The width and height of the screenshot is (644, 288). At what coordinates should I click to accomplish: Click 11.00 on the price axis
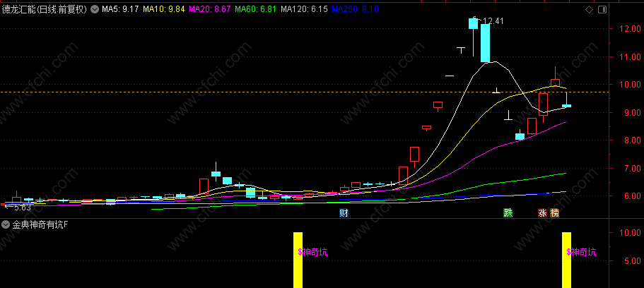[631, 56]
